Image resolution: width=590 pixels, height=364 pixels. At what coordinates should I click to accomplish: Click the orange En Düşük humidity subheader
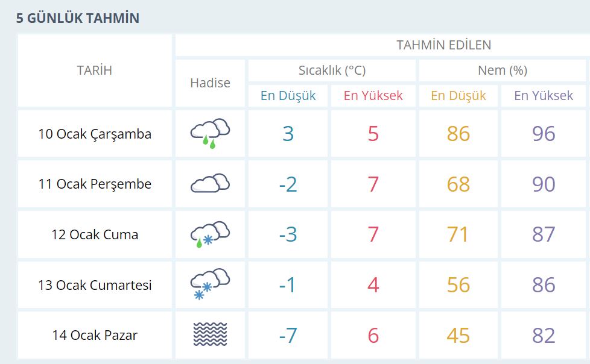pos(458,95)
